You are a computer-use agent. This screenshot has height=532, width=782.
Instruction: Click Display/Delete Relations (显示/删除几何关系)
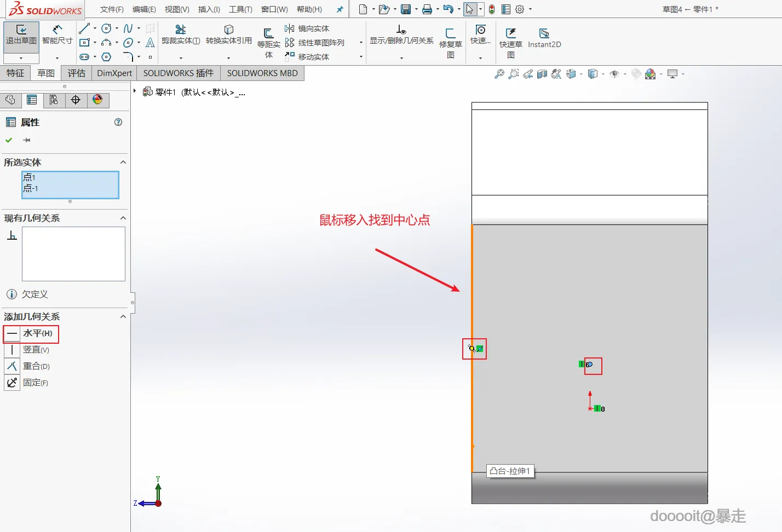pyautogui.click(x=401, y=34)
